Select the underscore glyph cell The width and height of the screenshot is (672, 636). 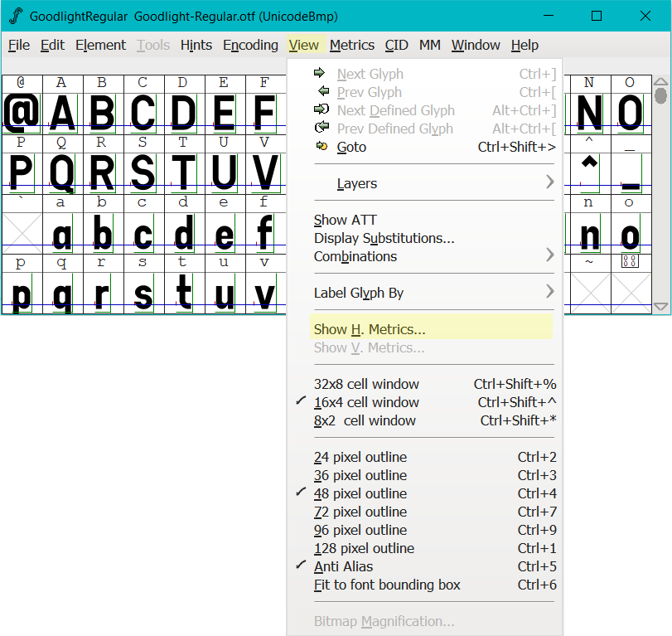tap(631, 172)
